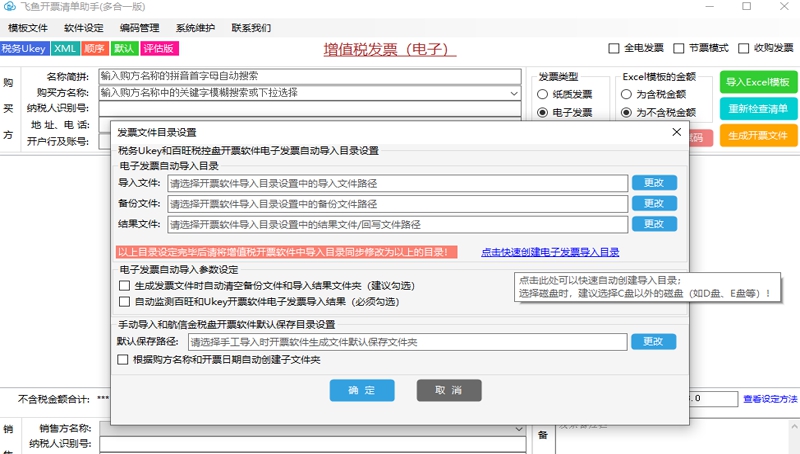Select the 评估版 tag button
This screenshot has height=454, width=800.
(x=159, y=48)
